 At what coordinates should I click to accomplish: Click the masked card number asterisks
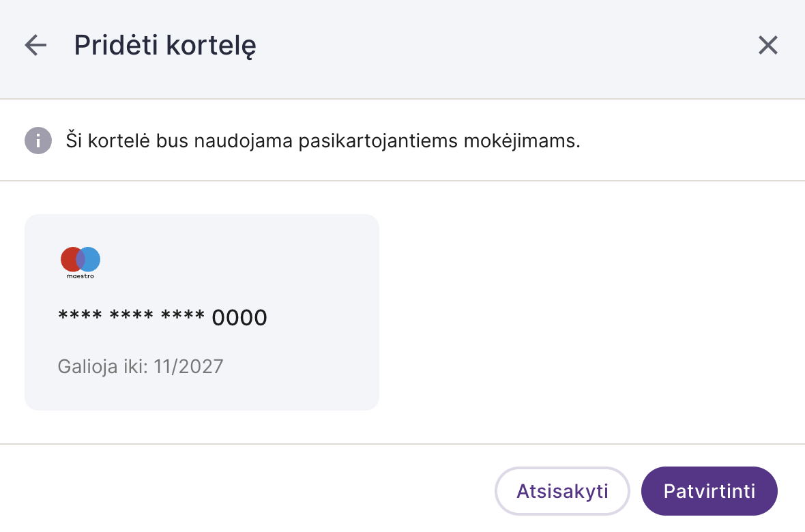coord(132,315)
